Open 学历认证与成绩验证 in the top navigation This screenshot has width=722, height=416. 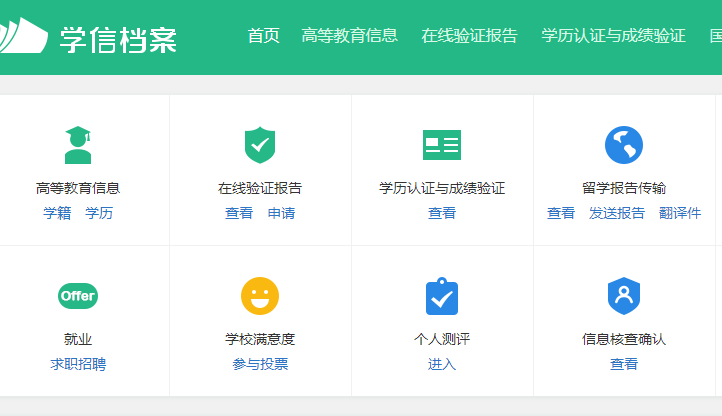(613, 35)
